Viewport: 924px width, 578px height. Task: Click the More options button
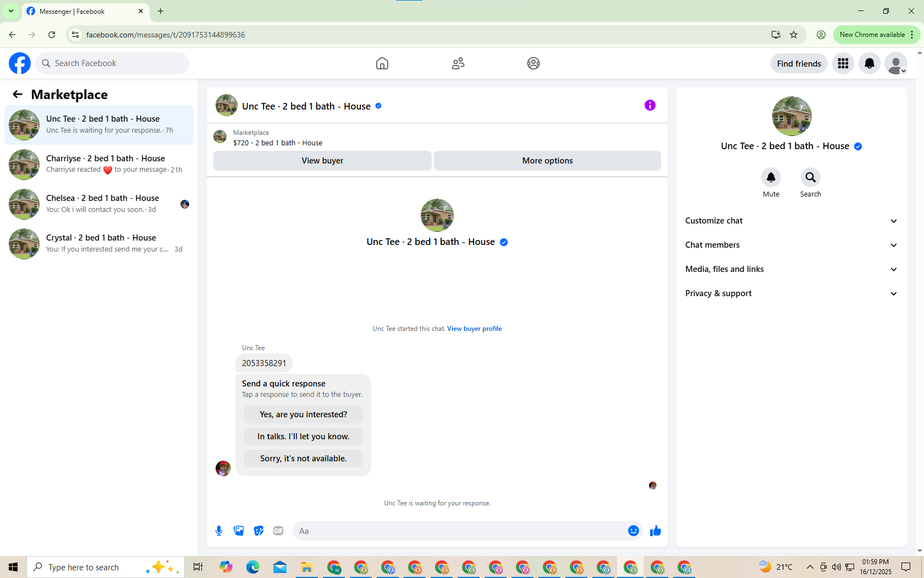(x=547, y=161)
